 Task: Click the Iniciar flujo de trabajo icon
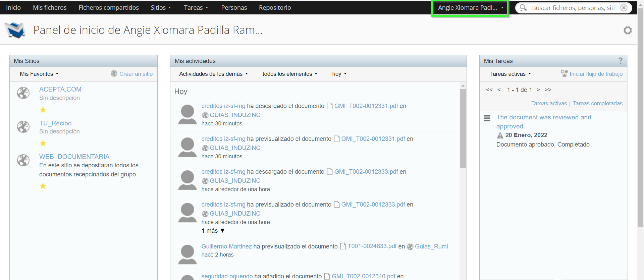[x=564, y=73]
